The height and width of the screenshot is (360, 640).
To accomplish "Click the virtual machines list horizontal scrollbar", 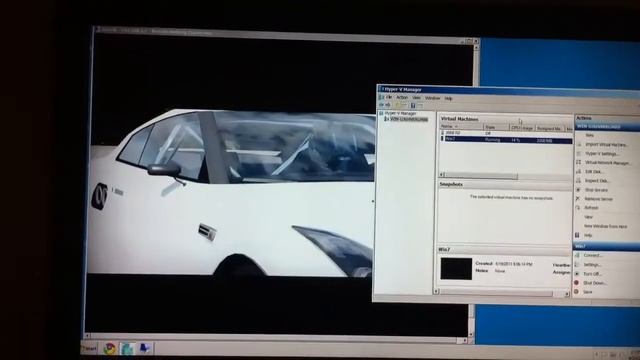I will click(x=505, y=176).
